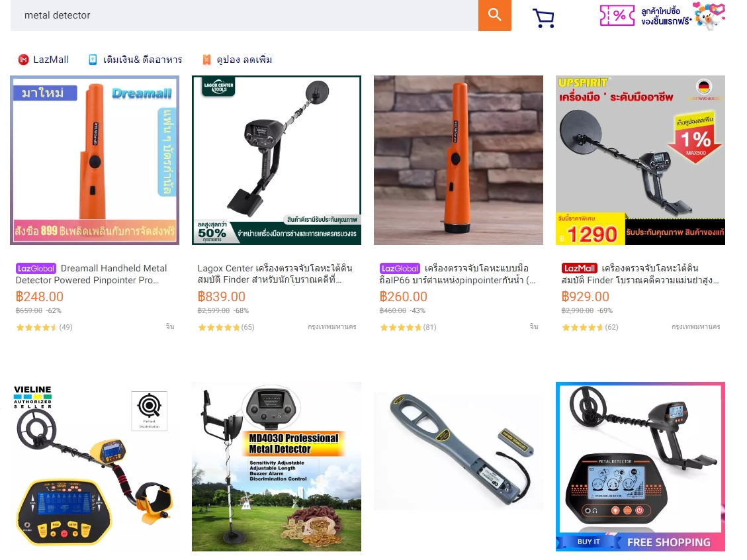Open the LazMall navigation link
The image size is (747, 560).
click(44, 60)
